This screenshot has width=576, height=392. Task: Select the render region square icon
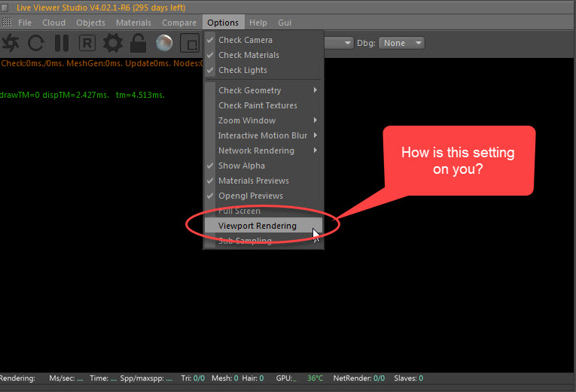click(190, 43)
